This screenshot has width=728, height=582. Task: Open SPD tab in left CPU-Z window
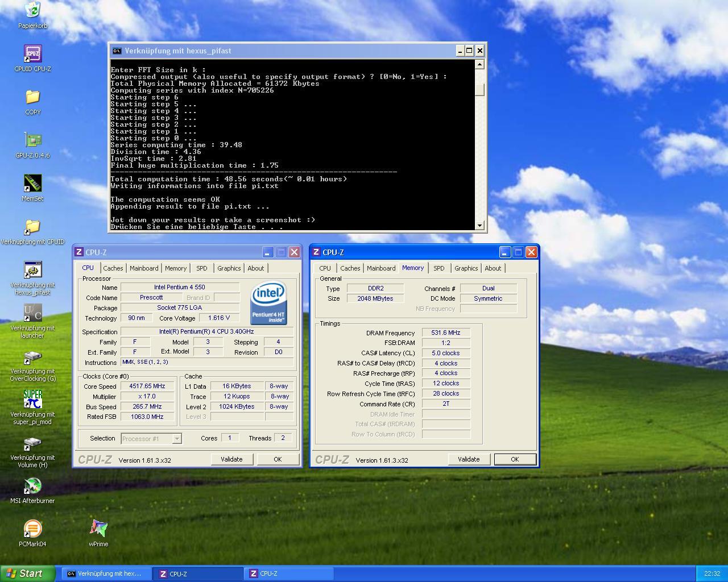point(202,268)
